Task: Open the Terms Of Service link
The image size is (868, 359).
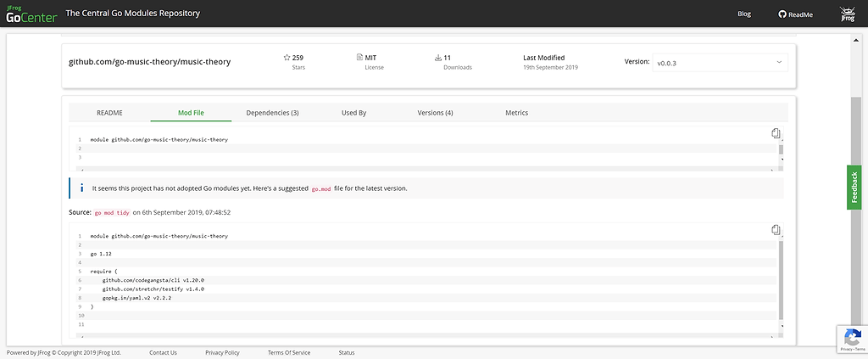Action: point(289,352)
